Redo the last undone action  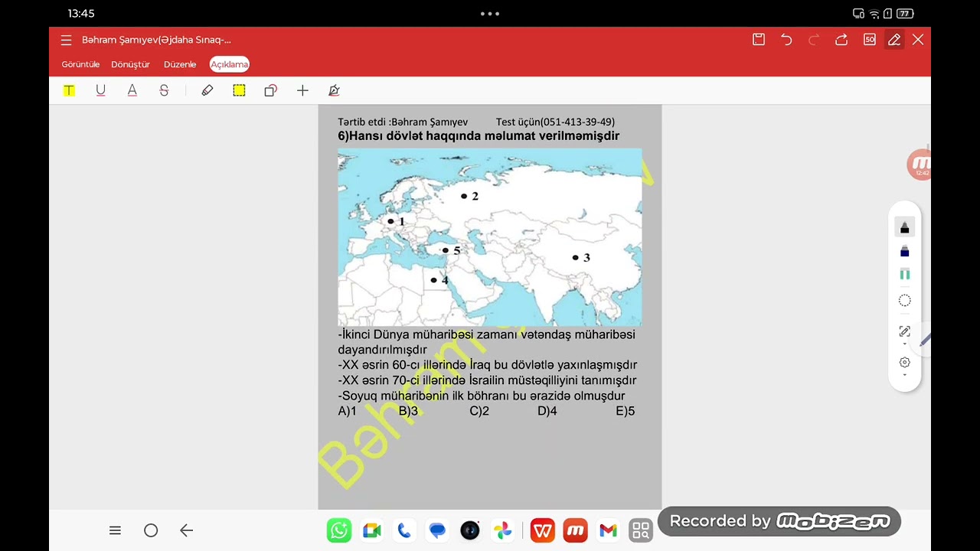pos(814,40)
